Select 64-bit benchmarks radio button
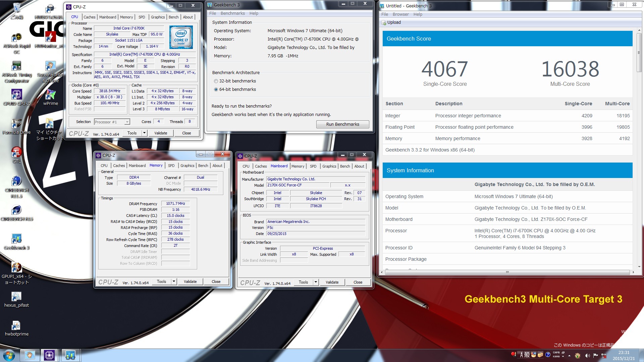 click(x=216, y=89)
